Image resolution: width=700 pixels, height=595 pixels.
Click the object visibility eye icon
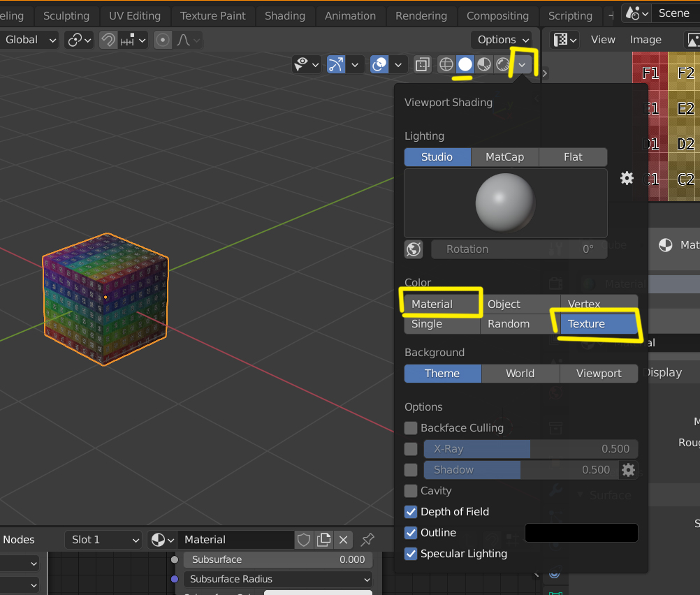301,65
